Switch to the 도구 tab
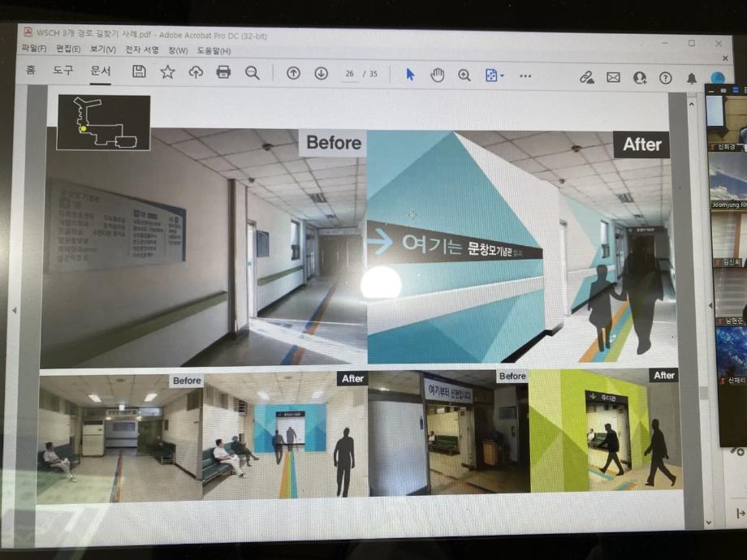The image size is (747, 560). tap(63, 71)
